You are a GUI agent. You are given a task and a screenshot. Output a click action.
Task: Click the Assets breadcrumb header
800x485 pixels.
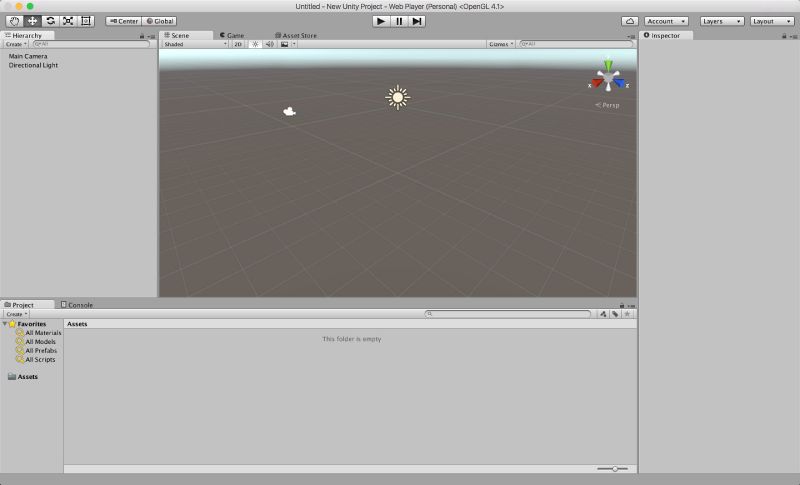point(77,324)
